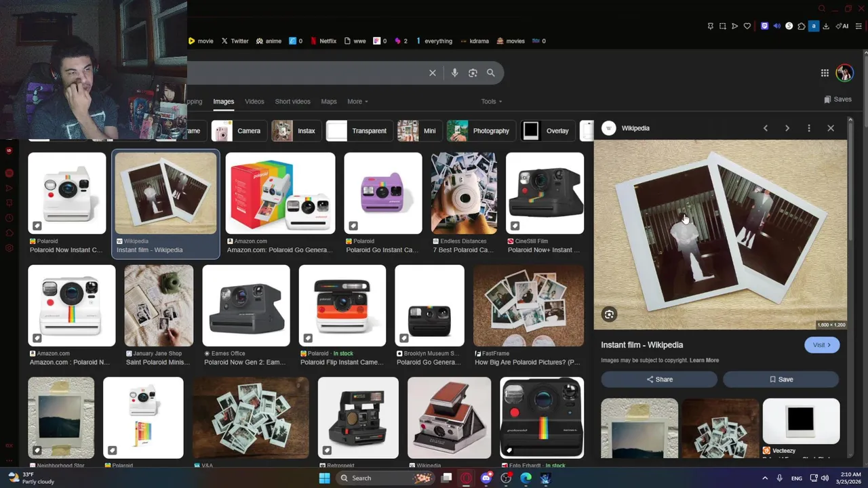The height and width of the screenshot is (488, 868).
Task: Open the Amazon Polaroid Go Generation thumbnail
Action: 280,193
